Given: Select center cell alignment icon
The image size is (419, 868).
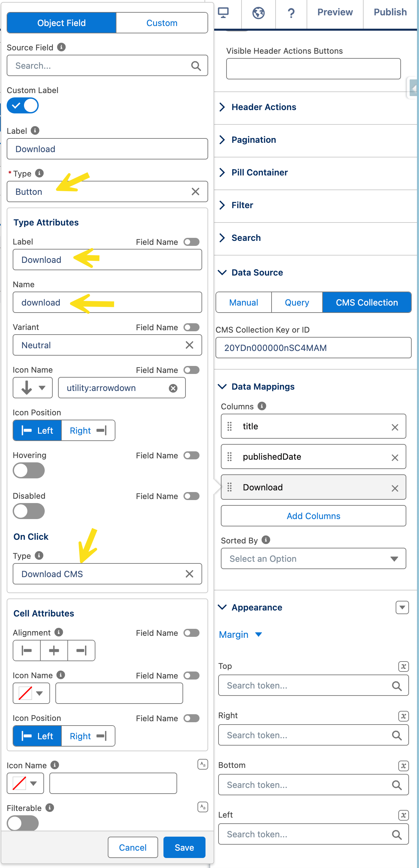Looking at the screenshot, I should click(x=54, y=650).
